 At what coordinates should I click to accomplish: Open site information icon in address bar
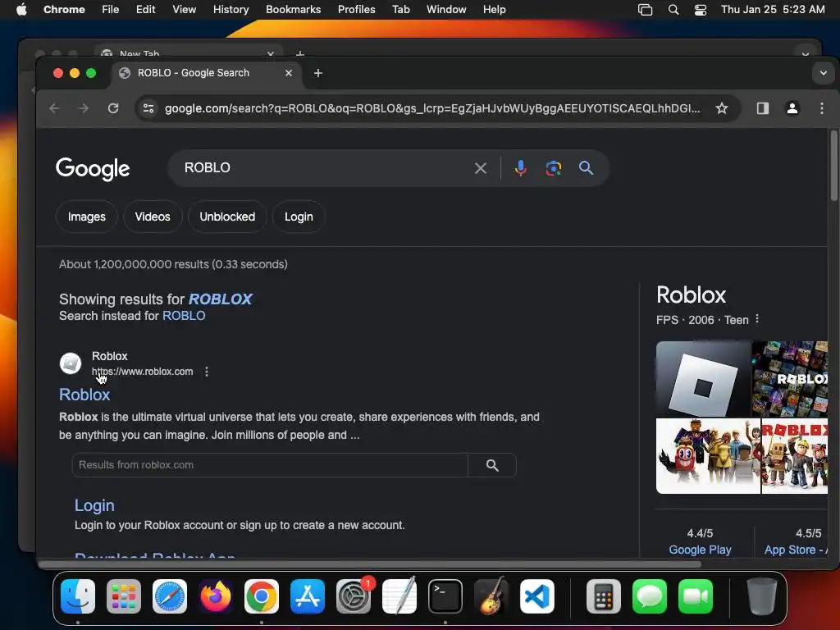pyautogui.click(x=148, y=108)
